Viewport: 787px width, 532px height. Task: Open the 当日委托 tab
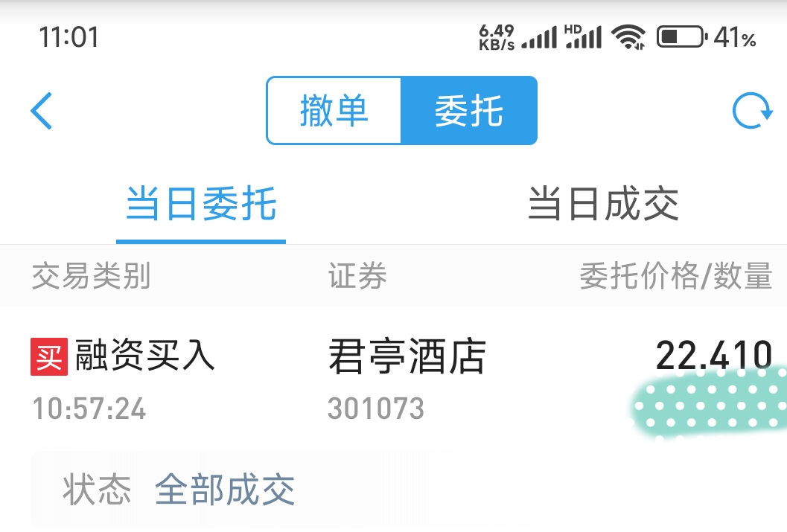coord(201,204)
